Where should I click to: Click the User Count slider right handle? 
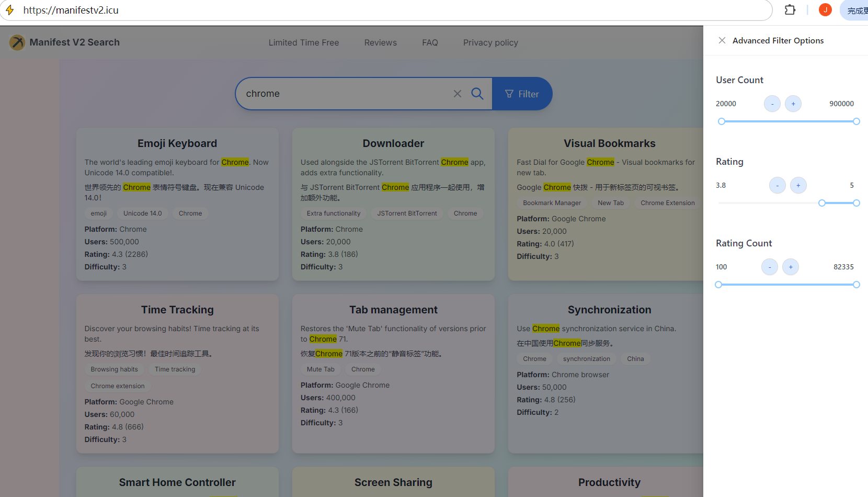pos(856,121)
